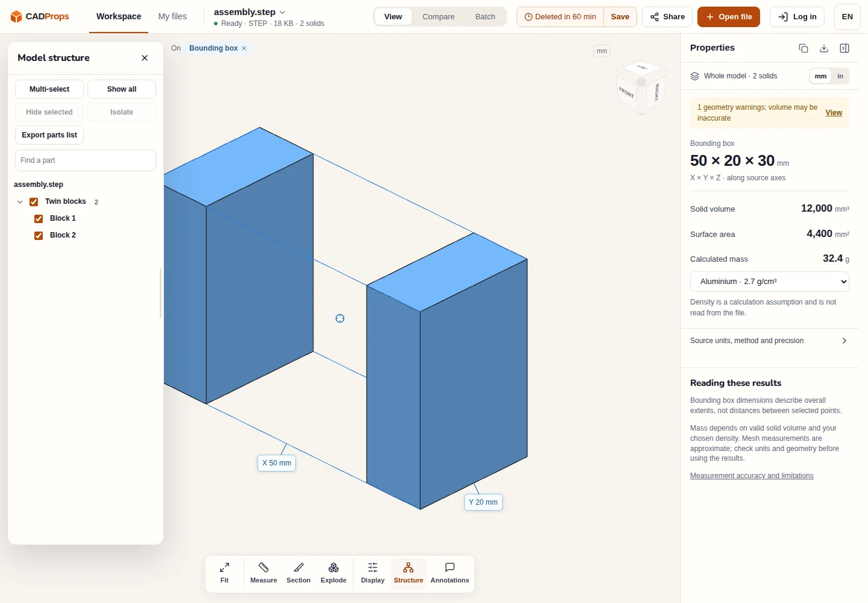
Task: Remove the Bounding box overlay chip
Action: pos(244,48)
